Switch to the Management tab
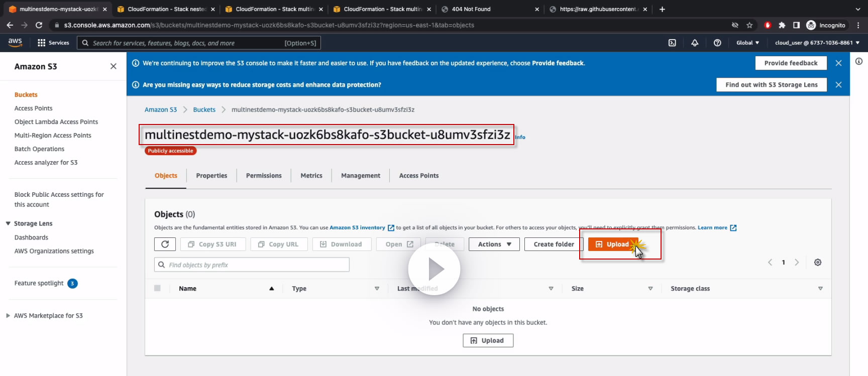The image size is (868, 376). coord(361,176)
